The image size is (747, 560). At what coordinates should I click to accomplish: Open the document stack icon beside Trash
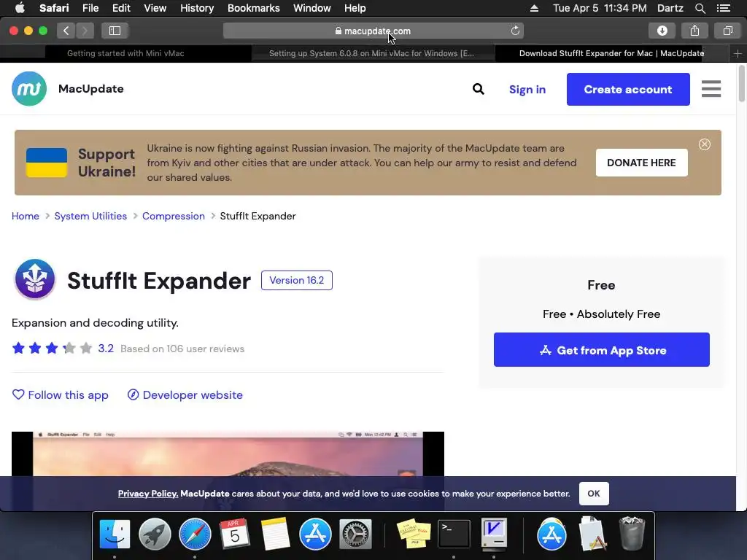click(592, 534)
